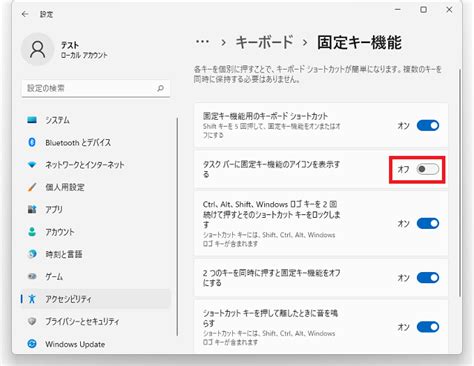The height and width of the screenshot is (366, 474).
Task: Toggle 2 つのキーを同時に押すと switch off
Action: 428,277
